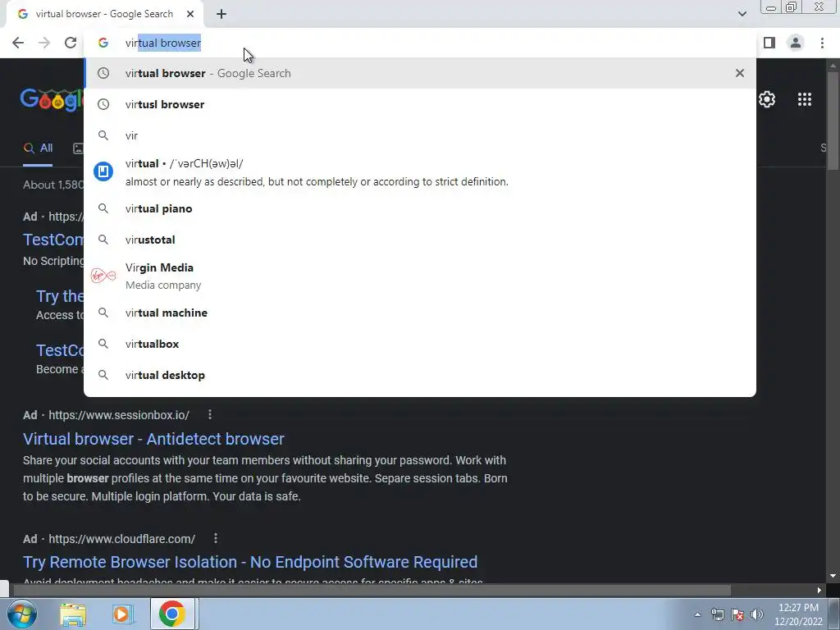Choose the 'virtual machine' suggestion
The height and width of the screenshot is (630, 840).
(x=420, y=313)
